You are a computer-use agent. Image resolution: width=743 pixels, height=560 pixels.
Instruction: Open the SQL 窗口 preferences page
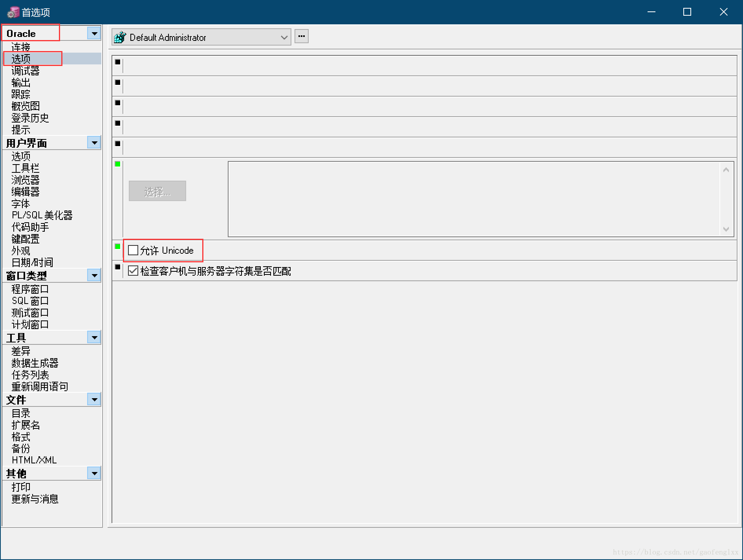point(30,301)
